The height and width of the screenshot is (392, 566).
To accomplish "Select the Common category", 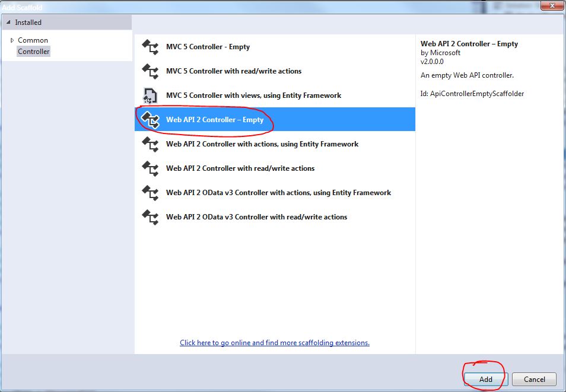I will (x=33, y=40).
